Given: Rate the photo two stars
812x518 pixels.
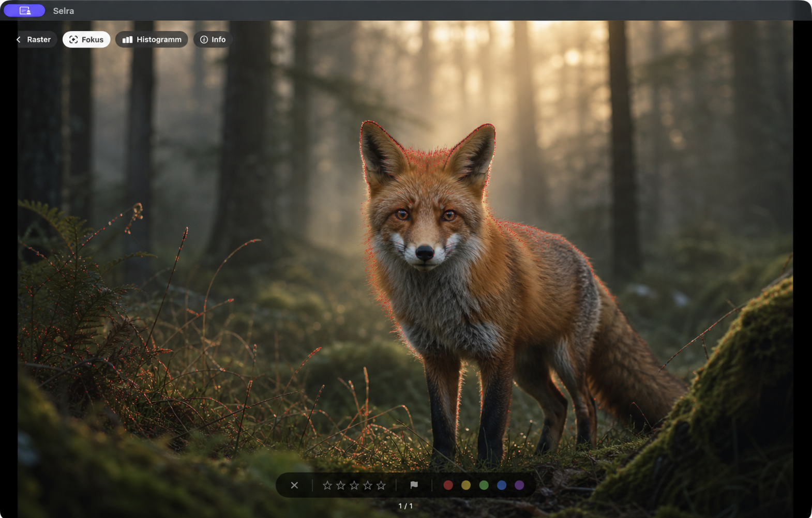Looking at the screenshot, I should click(341, 485).
